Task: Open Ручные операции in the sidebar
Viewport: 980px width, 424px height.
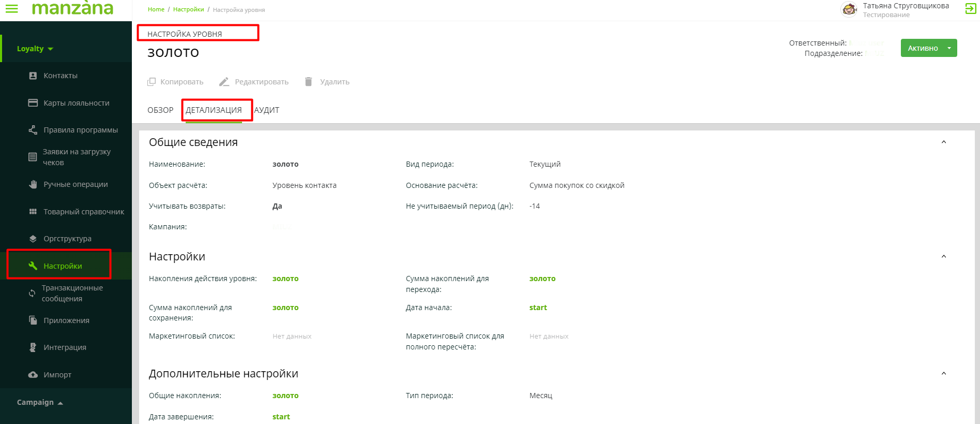Action: 76,184
